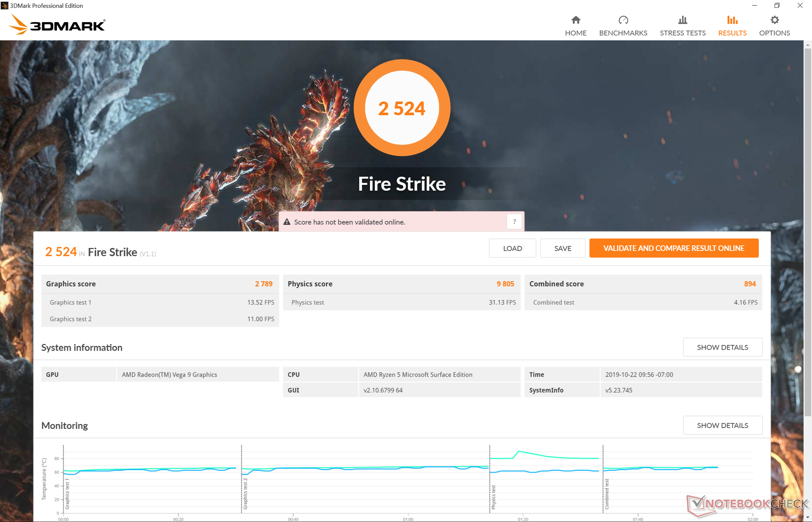The width and height of the screenshot is (812, 522).
Task: Open the Options gear icon
Action: click(775, 20)
